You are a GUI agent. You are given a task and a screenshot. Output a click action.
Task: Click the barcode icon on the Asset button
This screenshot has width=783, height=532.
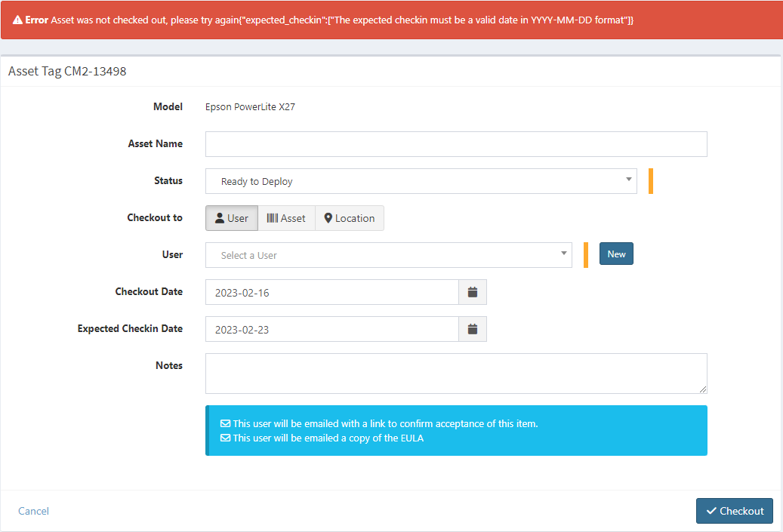(x=273, y=218)
